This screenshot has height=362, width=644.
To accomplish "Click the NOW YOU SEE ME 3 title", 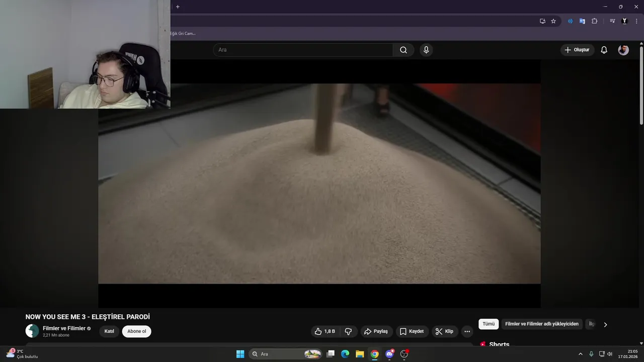I will click(88, 317).
